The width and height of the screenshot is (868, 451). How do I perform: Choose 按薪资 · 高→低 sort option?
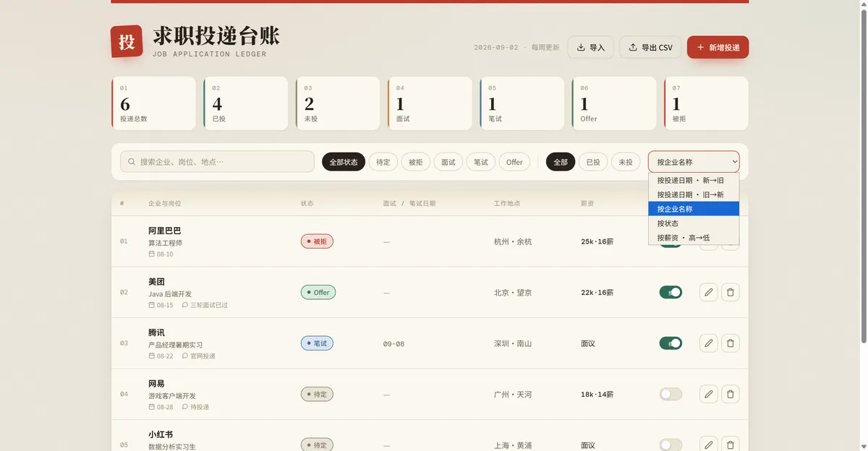[x=694, y=238]
